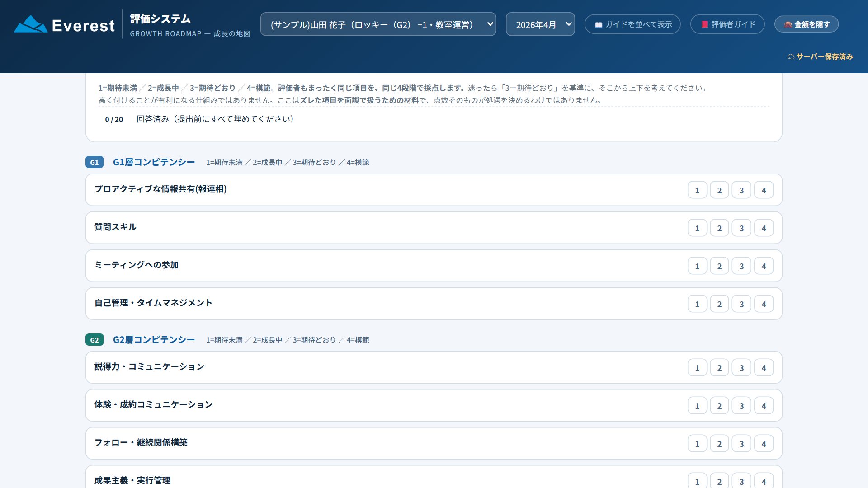Click the フォロー・継続関係構築 item label
This screenshot has width=868, height=488.
(141, 442)
